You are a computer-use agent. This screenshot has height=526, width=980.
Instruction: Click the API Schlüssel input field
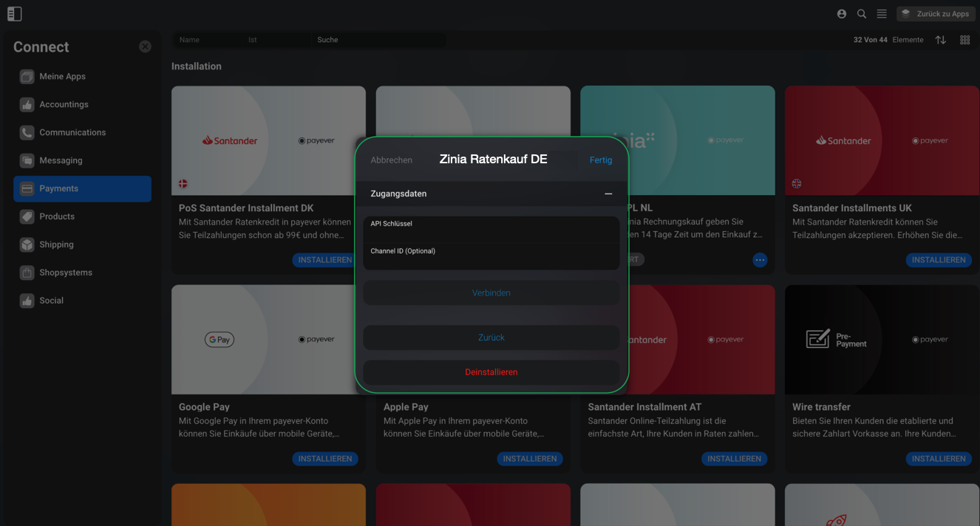tap(491, 229)
